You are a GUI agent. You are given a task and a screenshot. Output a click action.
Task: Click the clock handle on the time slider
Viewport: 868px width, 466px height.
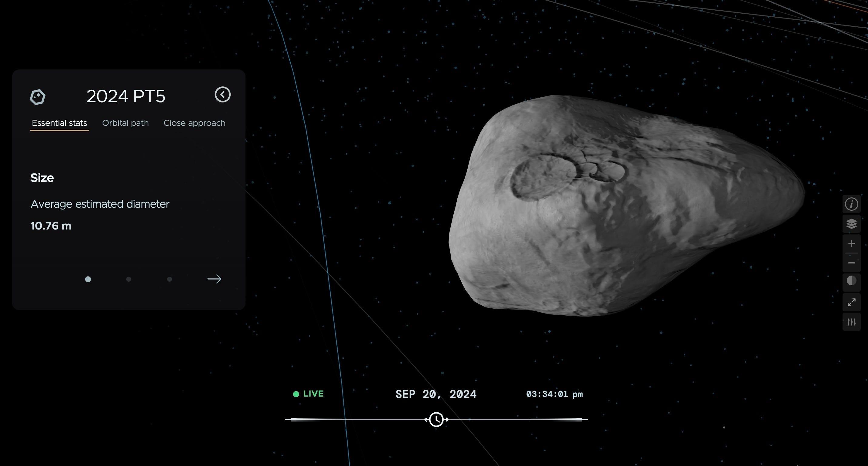pos(436,420)
